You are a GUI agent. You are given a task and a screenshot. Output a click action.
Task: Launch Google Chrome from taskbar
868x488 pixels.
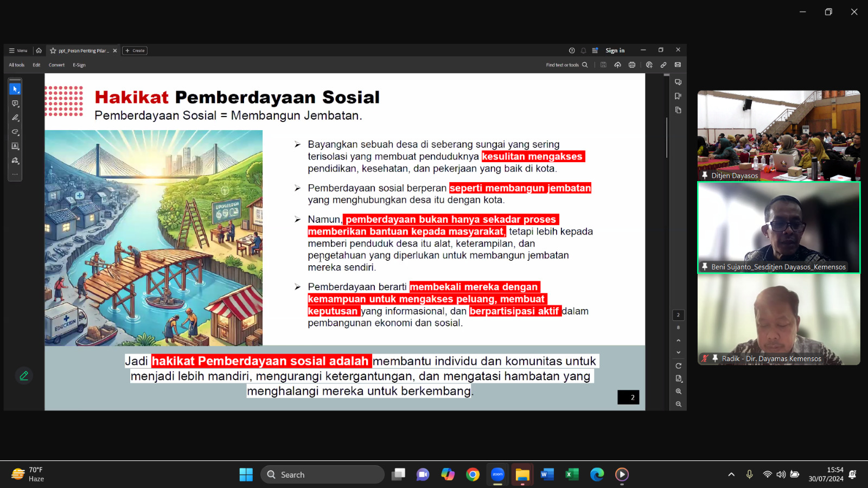(473, 474)
